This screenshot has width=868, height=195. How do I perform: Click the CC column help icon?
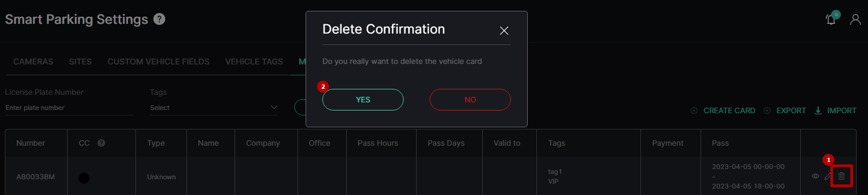[x=101, y=143]
